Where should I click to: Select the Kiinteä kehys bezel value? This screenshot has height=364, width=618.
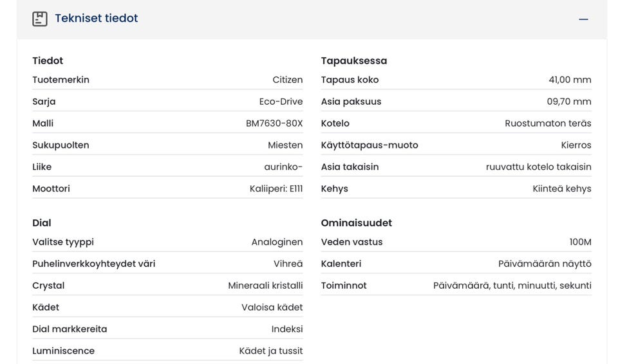(561, 189)
